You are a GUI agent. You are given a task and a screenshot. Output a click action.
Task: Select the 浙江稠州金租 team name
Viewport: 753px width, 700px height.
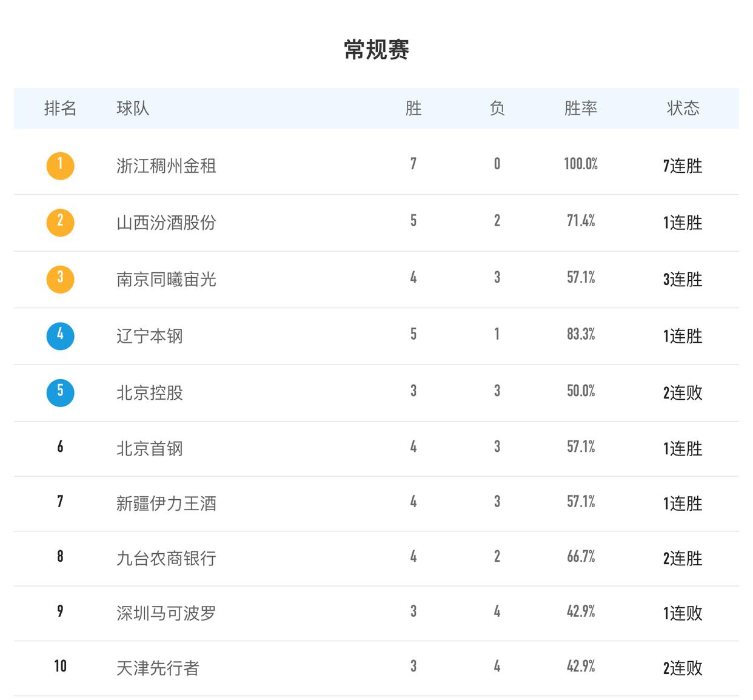(x=160, y=166)
